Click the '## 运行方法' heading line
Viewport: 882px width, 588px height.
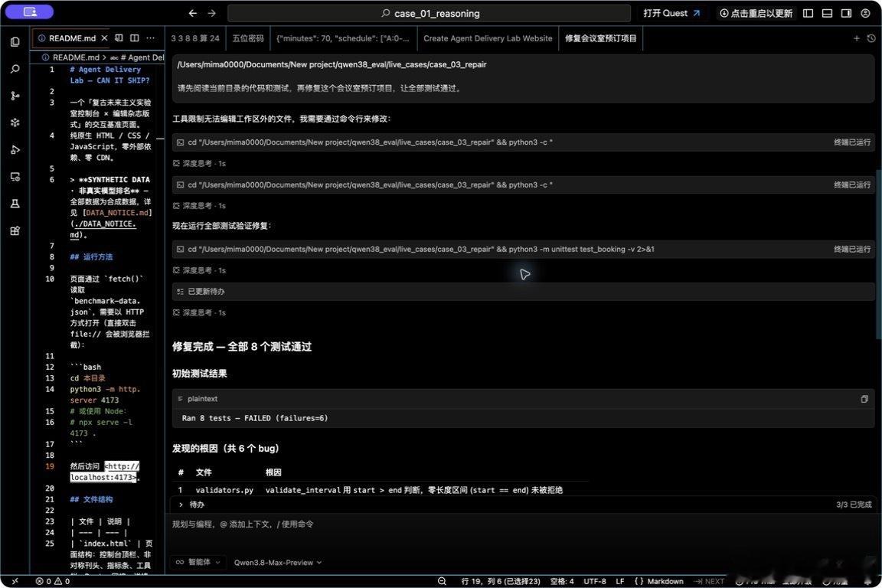pyautogui.click(x=91, y=256)
